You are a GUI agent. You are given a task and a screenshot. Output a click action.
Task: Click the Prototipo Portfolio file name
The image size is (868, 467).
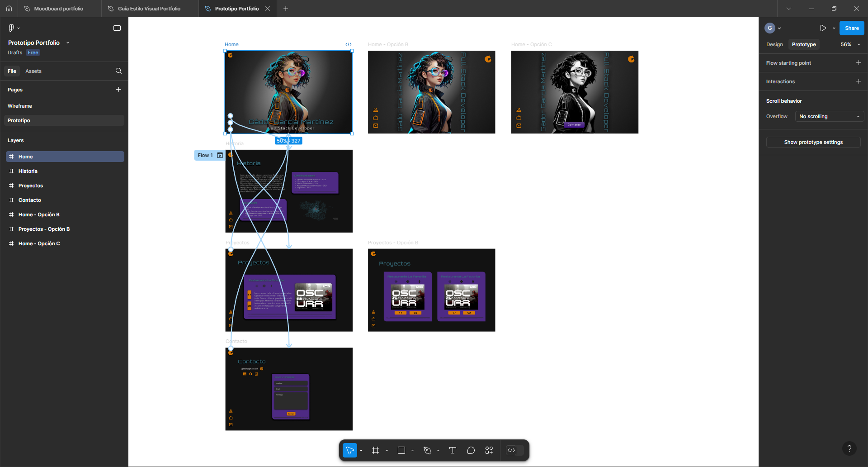[34, 43]
